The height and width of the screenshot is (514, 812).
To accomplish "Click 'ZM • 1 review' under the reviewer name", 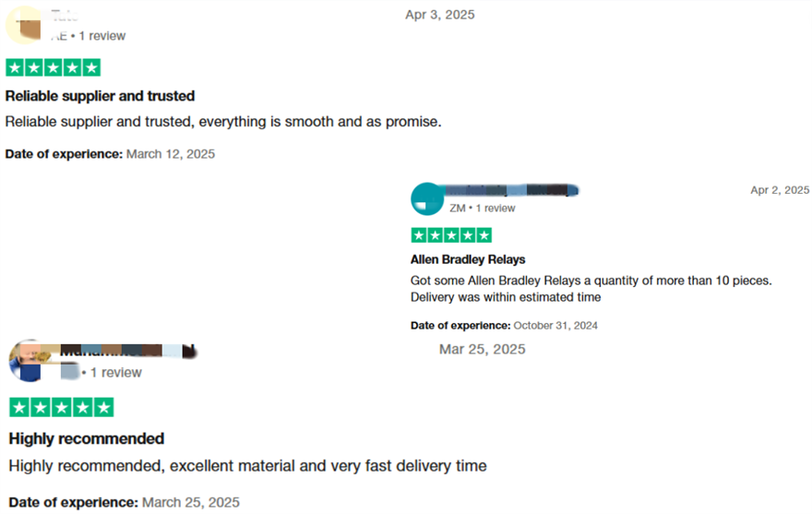I will pyautogui.click(x=483, y=209).
